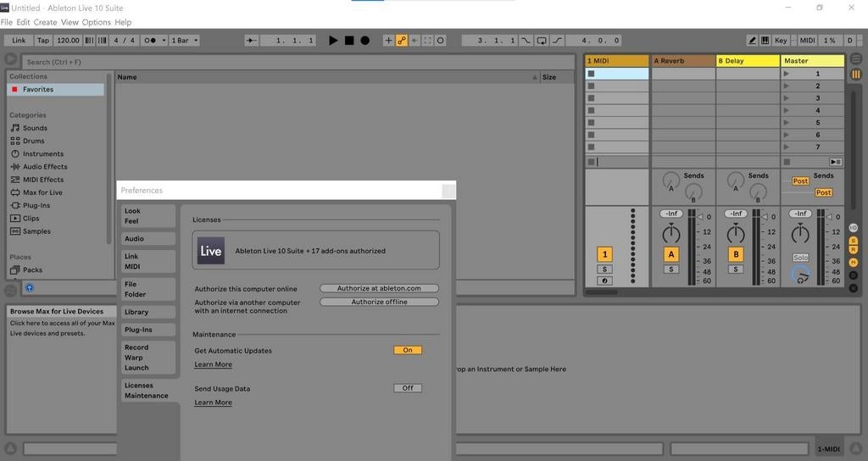Toggle the Follow playback icon
The height and width of the screenshot is (461, 868).
(251, 41)
